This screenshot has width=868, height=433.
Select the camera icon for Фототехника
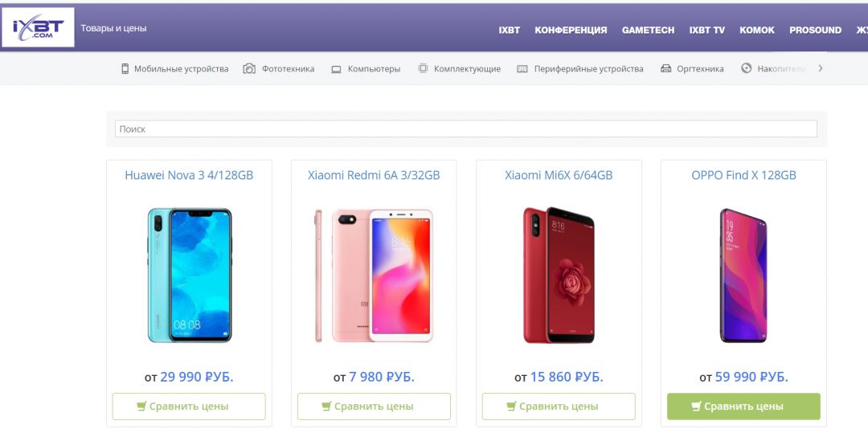click(x=249, y=68)
